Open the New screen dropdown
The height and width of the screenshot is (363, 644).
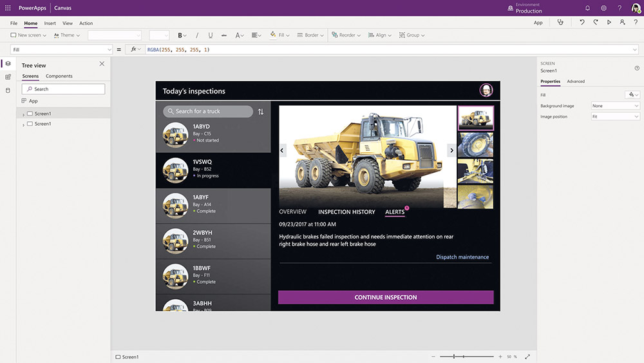coord(28,35)
